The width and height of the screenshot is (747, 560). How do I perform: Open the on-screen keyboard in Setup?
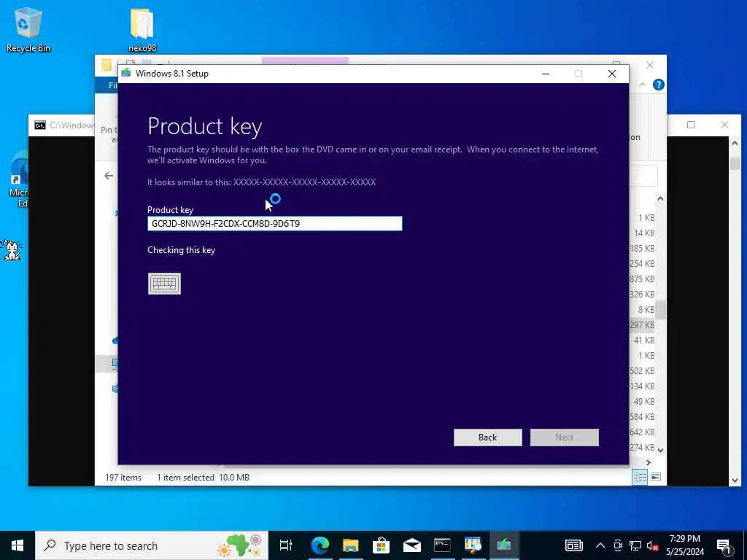(164, 284)
